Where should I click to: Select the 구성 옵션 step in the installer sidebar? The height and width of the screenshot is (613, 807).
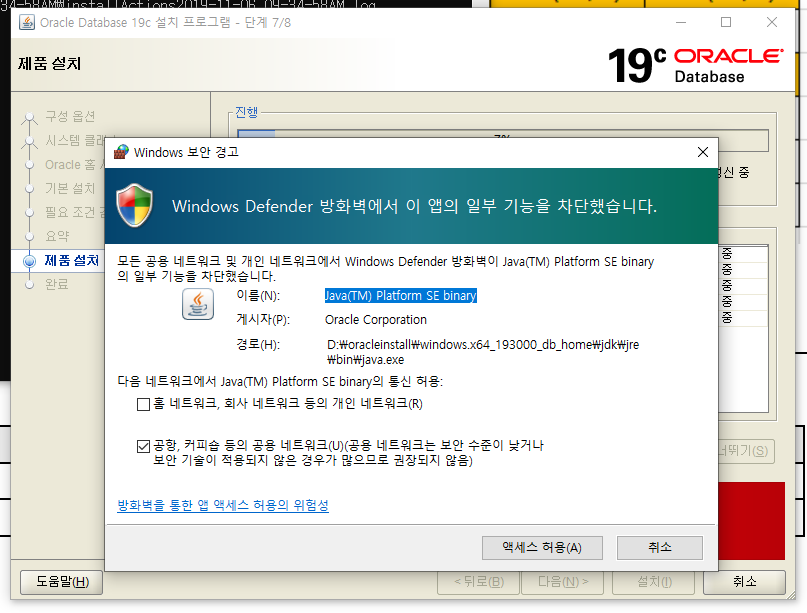[70, 116]
